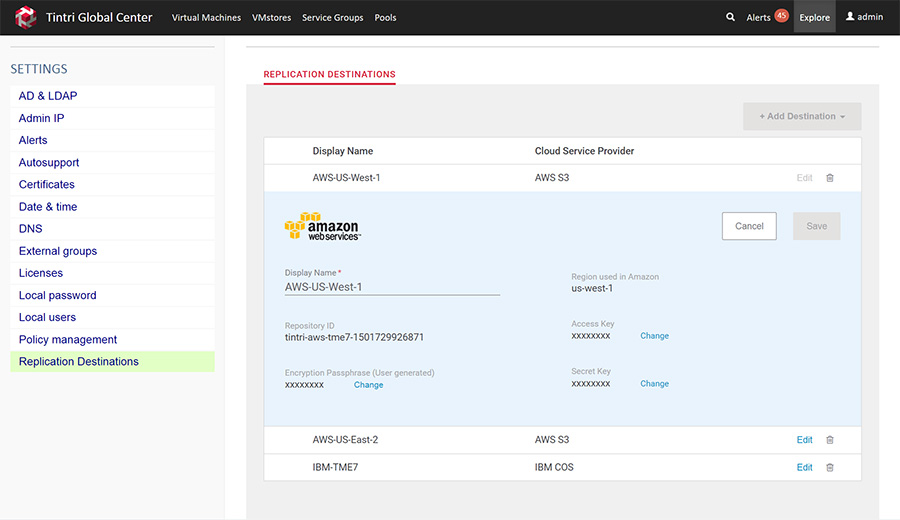Open the VMstores menu
Screen dimensions: 900x520
pyautogui.click(x=271, y=18)
